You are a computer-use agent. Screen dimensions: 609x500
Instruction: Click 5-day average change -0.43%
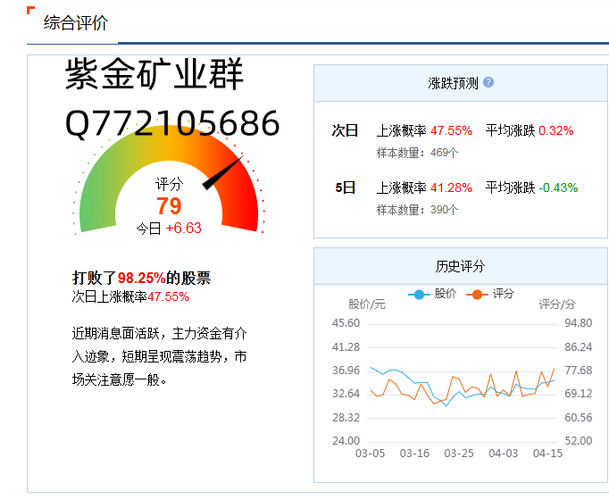pos(558,188)
